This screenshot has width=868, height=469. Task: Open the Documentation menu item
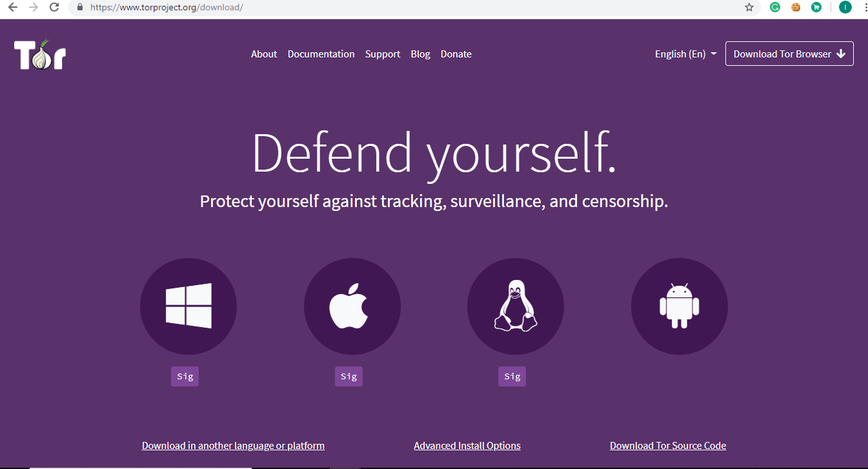[x=321, y=54]
